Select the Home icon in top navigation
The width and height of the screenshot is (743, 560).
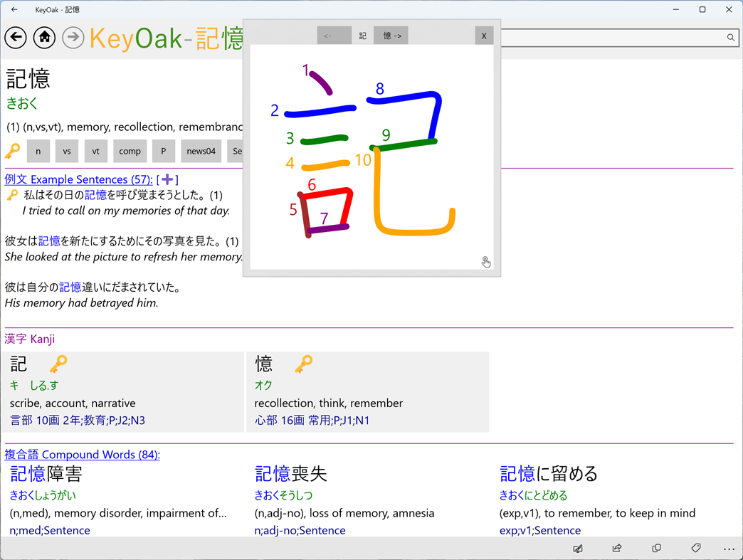(44, 37)
